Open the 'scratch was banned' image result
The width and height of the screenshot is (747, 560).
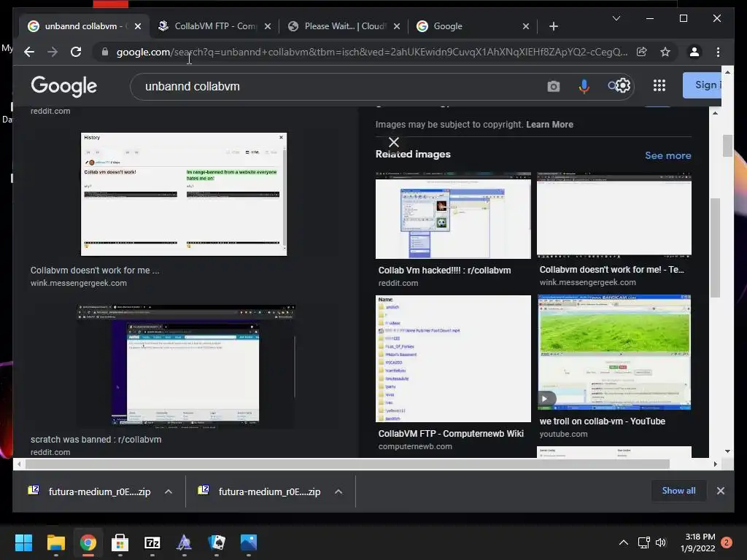pos(186,366)
